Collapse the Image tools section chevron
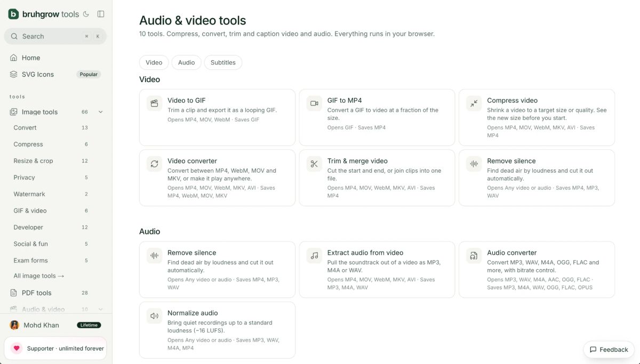Screen dimensions: 640x364 tap(100, 112)
